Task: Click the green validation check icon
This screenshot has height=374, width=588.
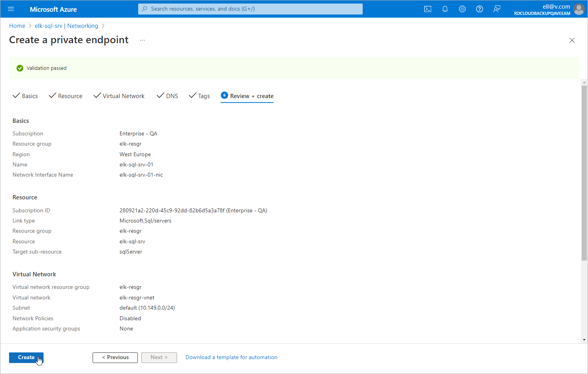Action: pos(20,68)
